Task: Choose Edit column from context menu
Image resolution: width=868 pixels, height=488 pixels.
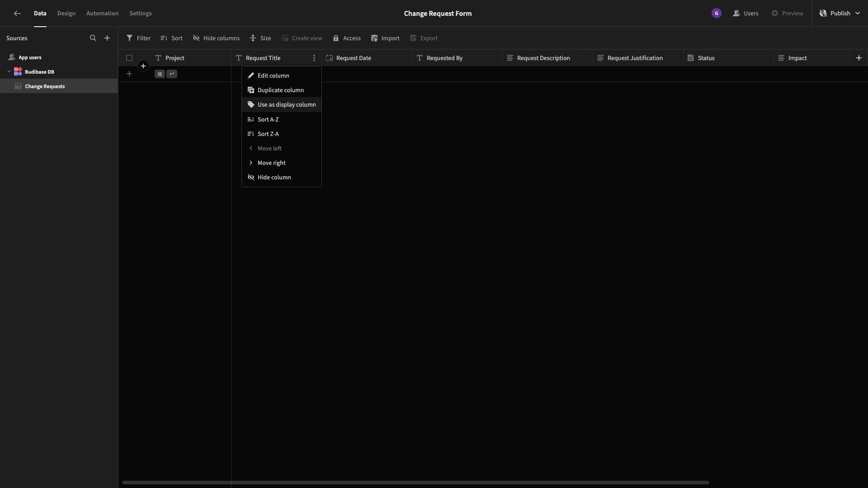Action: pyautogui.click(x=282, y=76)
